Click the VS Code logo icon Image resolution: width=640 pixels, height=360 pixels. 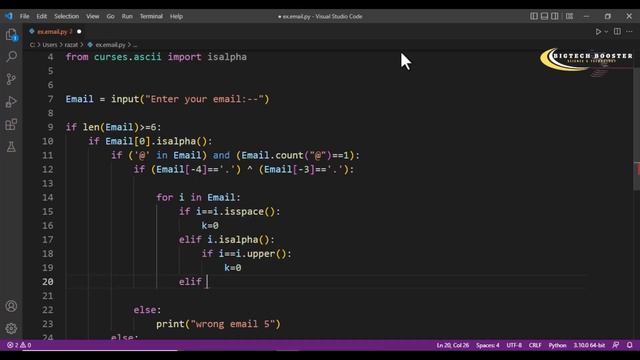9,16
